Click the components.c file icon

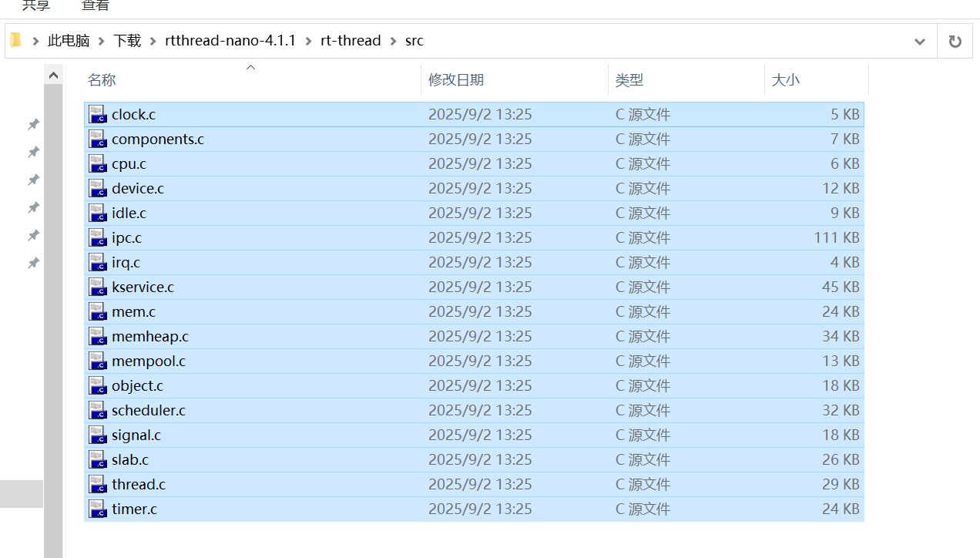pyautogui.click(x=97, y=139)
